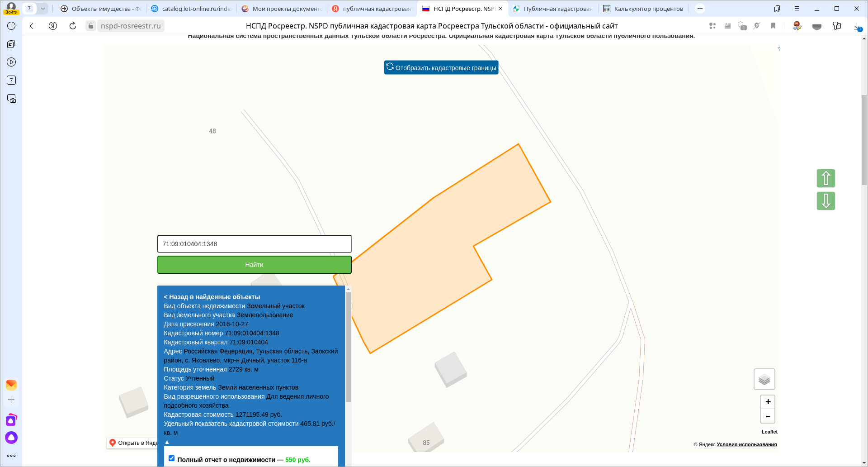Reload the page in browser toolbar
The image size is (868, 467).
click(x=73, y=26)
